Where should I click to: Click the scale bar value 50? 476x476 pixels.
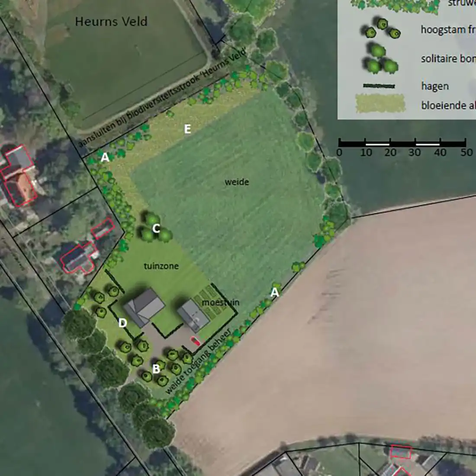tap(466, 152)
